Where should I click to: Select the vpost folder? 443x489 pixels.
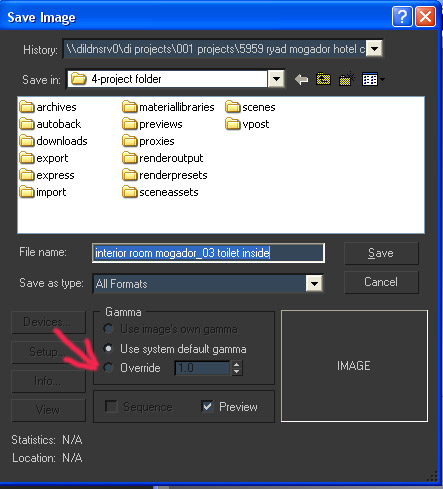click(x=247, y=124)
